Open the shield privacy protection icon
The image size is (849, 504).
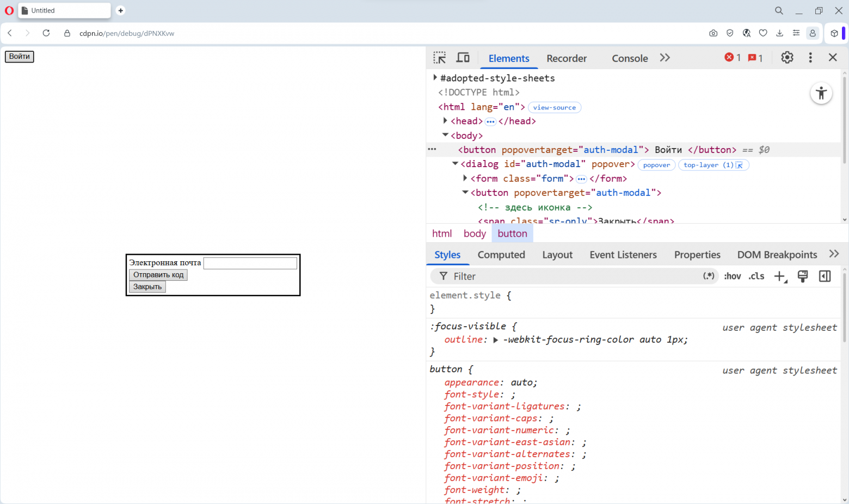coord(730,33)
